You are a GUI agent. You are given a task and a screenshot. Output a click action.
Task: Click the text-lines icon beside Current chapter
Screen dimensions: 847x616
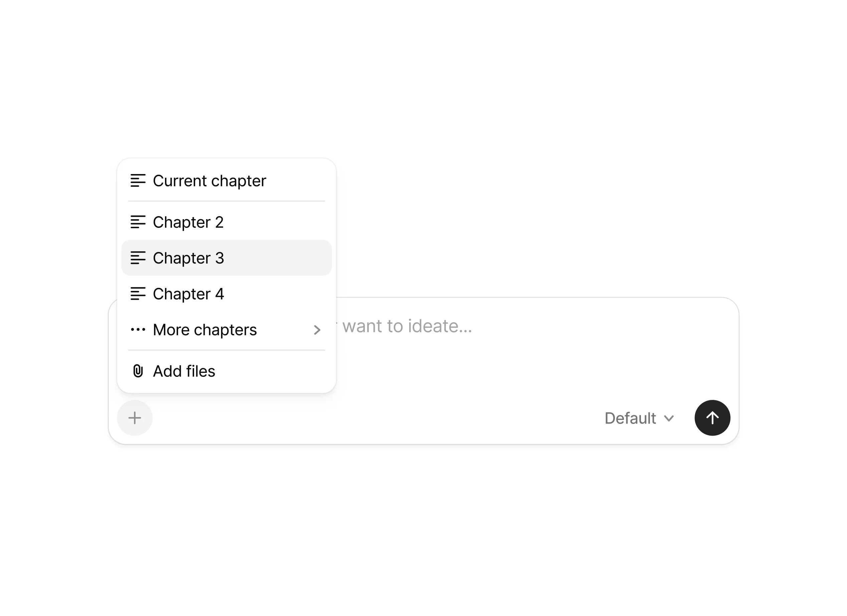(138, 181)
